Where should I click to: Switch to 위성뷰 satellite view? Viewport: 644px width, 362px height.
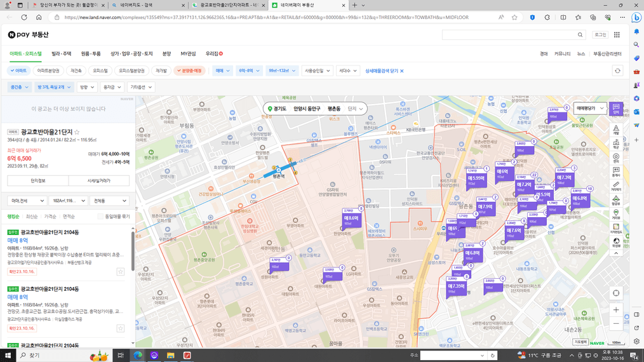click(615, 243)
